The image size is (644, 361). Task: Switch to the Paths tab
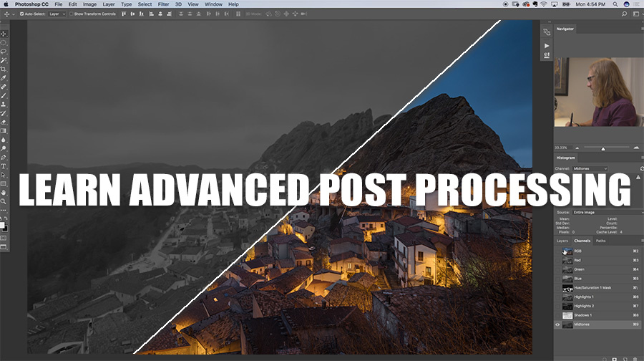pyautogui.click(x=600, y=241)
